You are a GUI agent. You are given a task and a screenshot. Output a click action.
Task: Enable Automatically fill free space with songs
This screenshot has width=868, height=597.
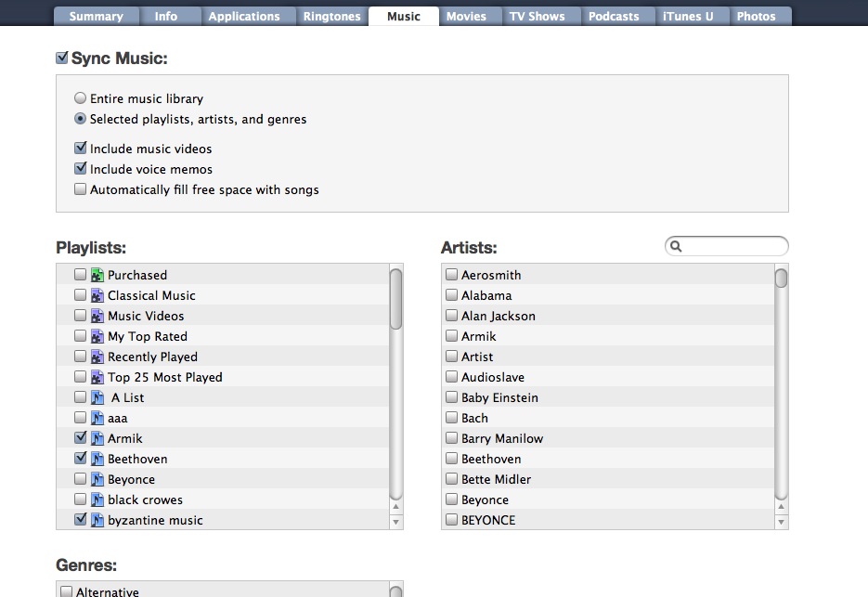(x=80, y=189)
